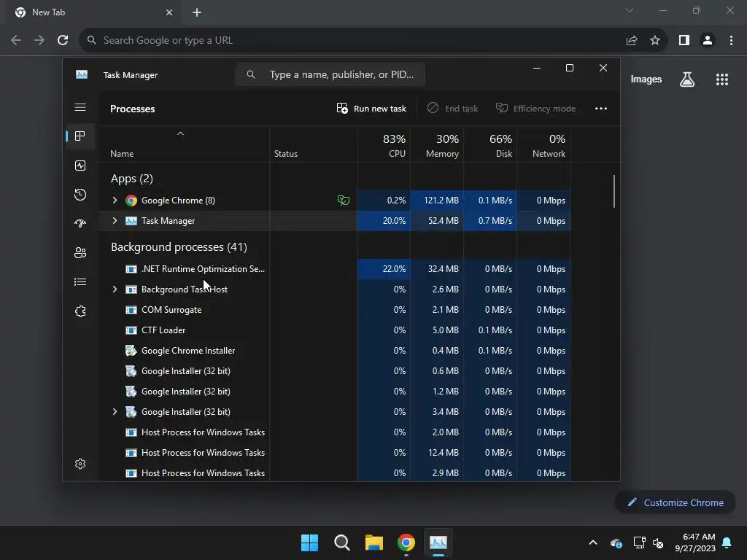Expand the Task Manager process row

(115, 221)
